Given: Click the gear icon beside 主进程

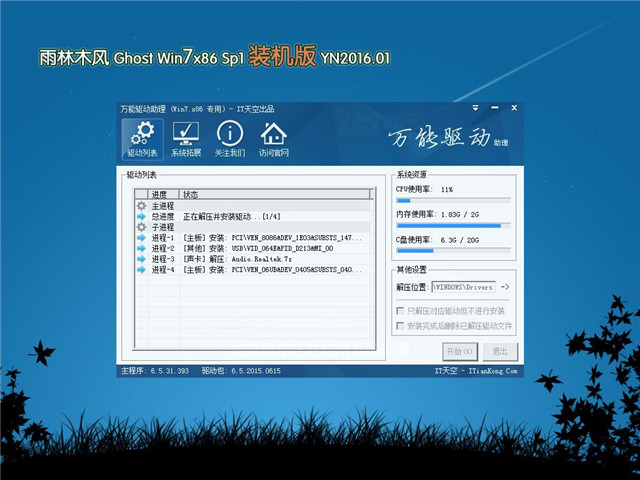Looking at the screenshot, I should 141,206.
